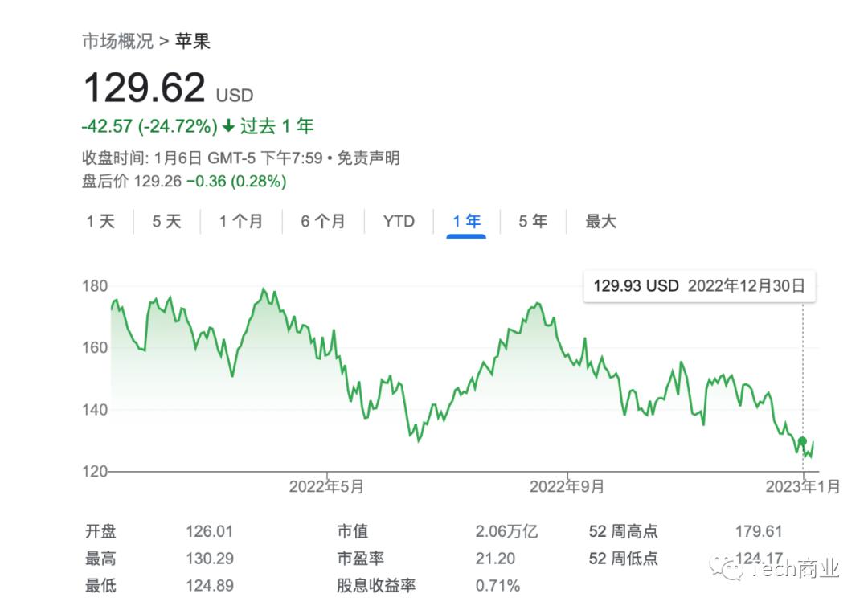Click the 开盘 label
Screen dimensions: 868x606
(100, 531)
